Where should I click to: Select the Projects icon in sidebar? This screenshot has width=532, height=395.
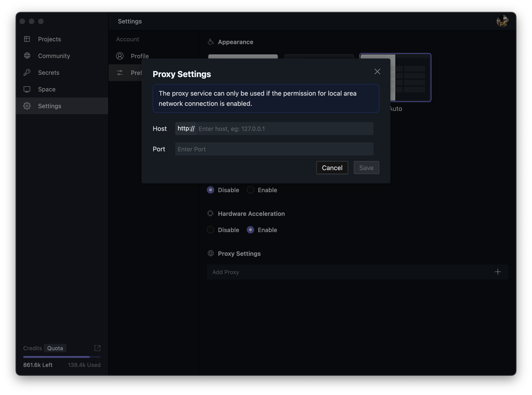pos(27,39)
